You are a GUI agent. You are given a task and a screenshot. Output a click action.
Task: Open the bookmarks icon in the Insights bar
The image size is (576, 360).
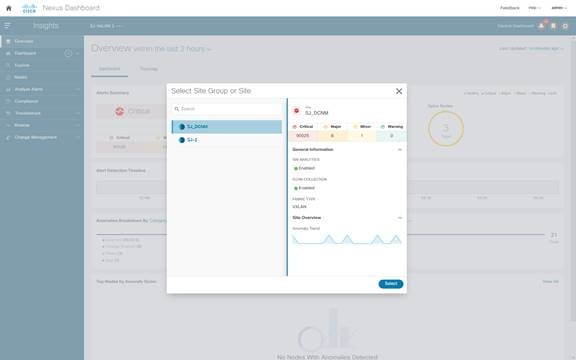point(553,26)
